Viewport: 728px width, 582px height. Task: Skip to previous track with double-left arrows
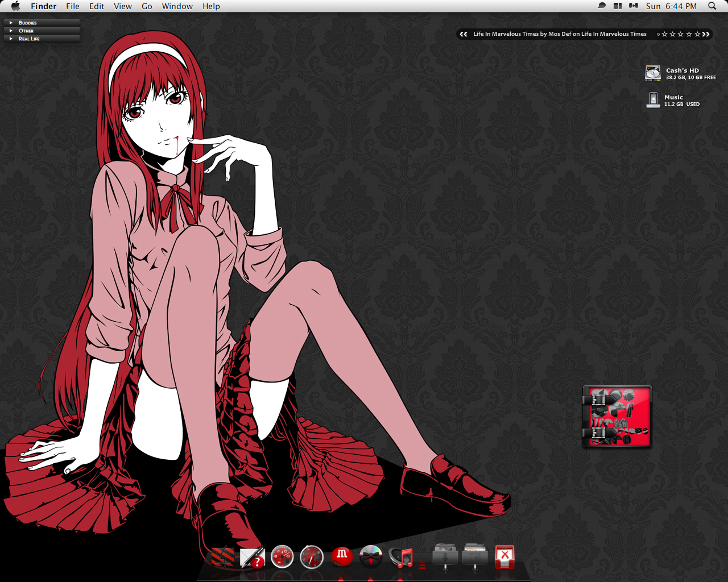[464, 34]
